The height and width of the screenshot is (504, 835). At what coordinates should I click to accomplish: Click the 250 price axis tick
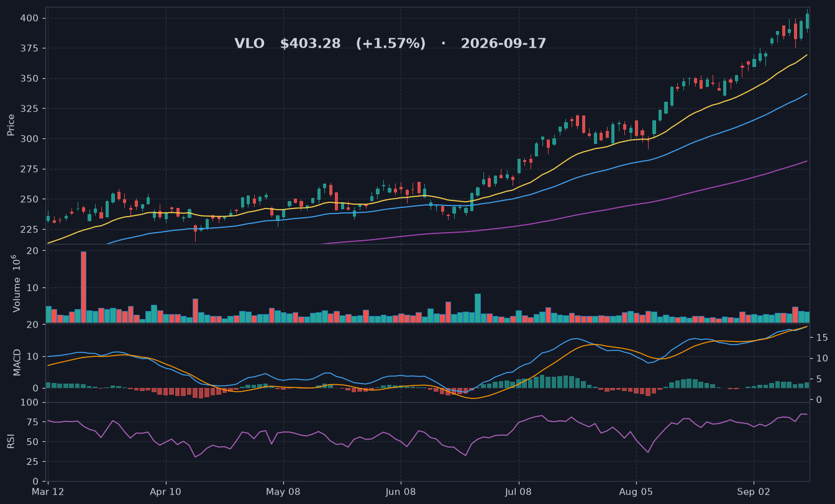(x=30, y=199)
